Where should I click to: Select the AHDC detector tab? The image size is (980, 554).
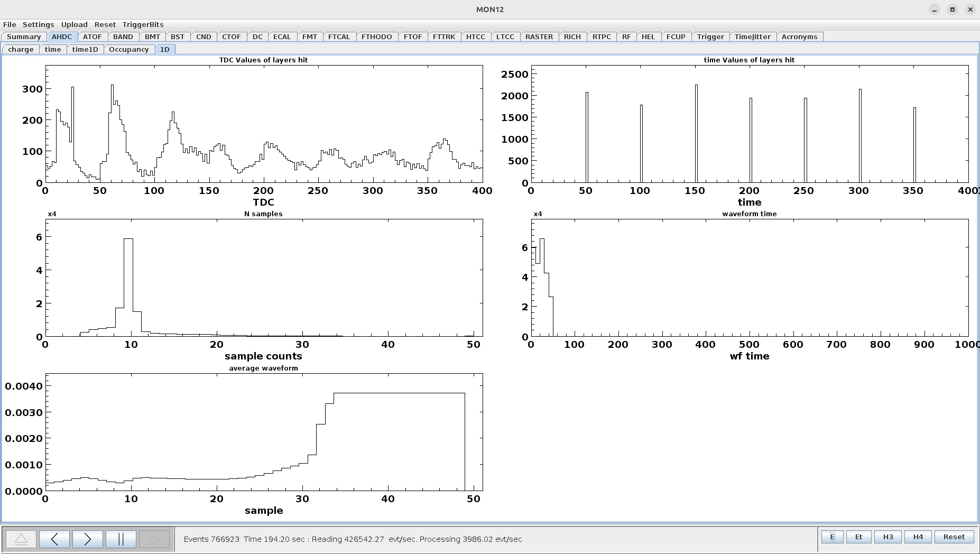pos(62,36)
